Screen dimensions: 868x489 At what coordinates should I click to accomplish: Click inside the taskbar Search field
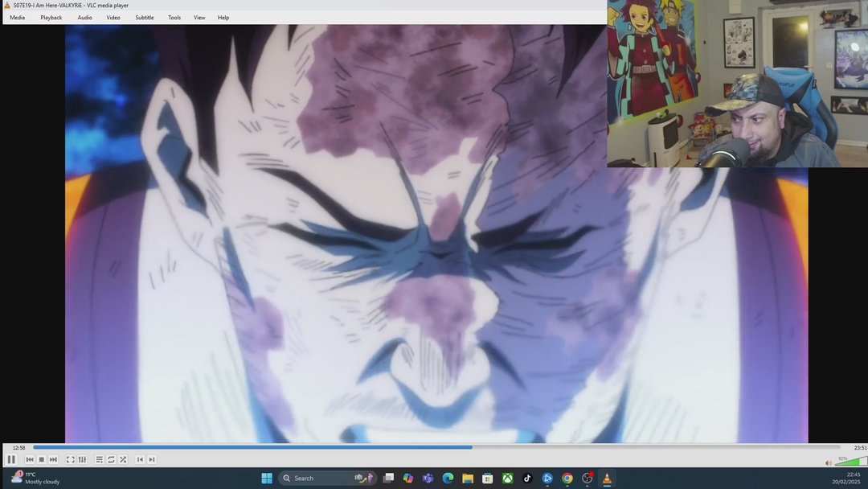[317, 478]
